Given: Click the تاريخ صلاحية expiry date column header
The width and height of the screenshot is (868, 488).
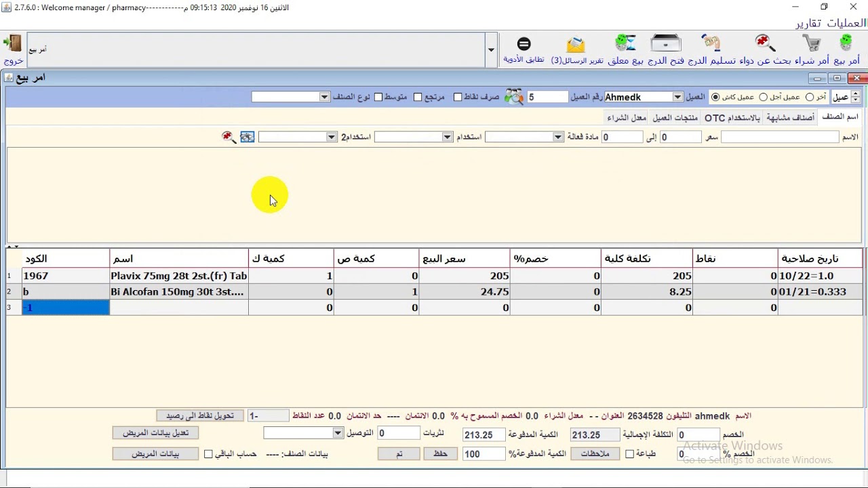Looking at the screenshot, I should coord(820,258).
